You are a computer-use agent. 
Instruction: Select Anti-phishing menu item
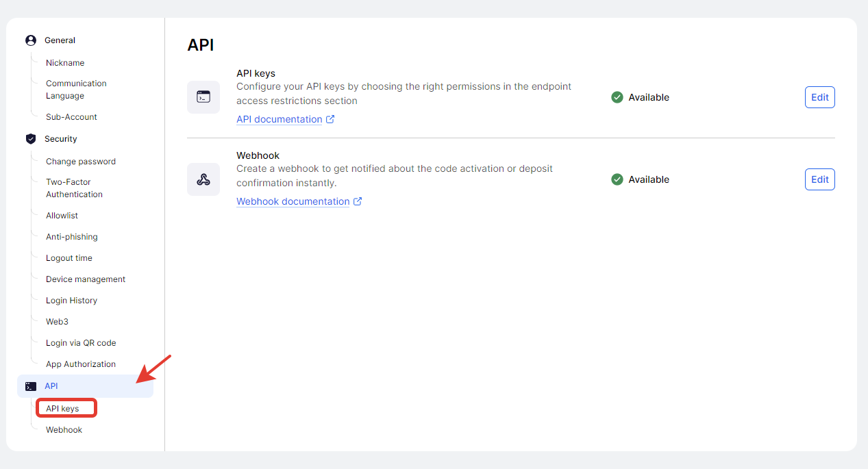(x=72, y=237)
